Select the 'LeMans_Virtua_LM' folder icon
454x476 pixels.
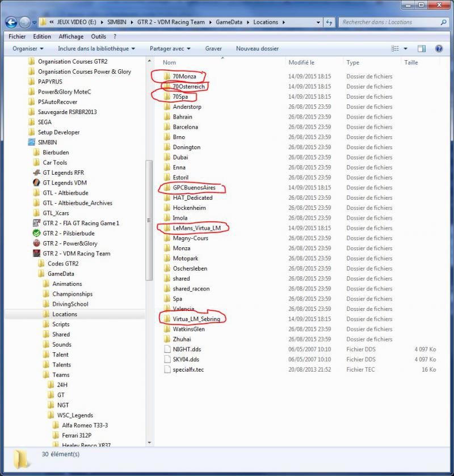[x=167, y=228]
